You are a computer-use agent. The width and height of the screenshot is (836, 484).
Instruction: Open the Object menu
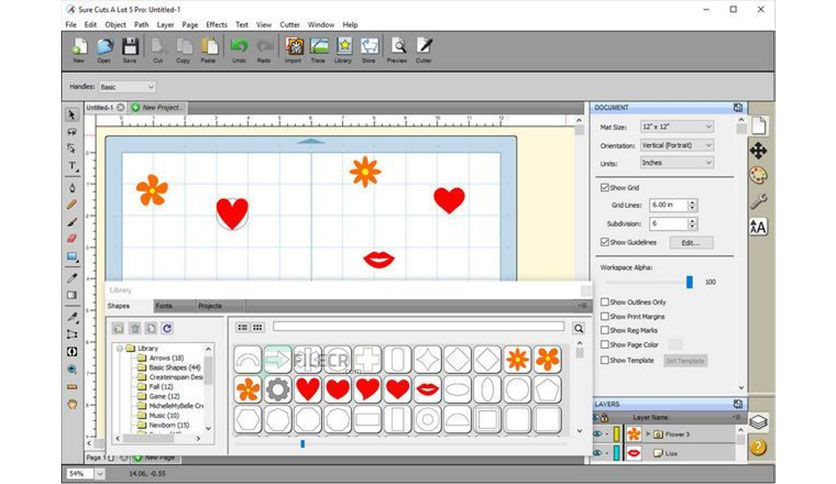[116, 25]
